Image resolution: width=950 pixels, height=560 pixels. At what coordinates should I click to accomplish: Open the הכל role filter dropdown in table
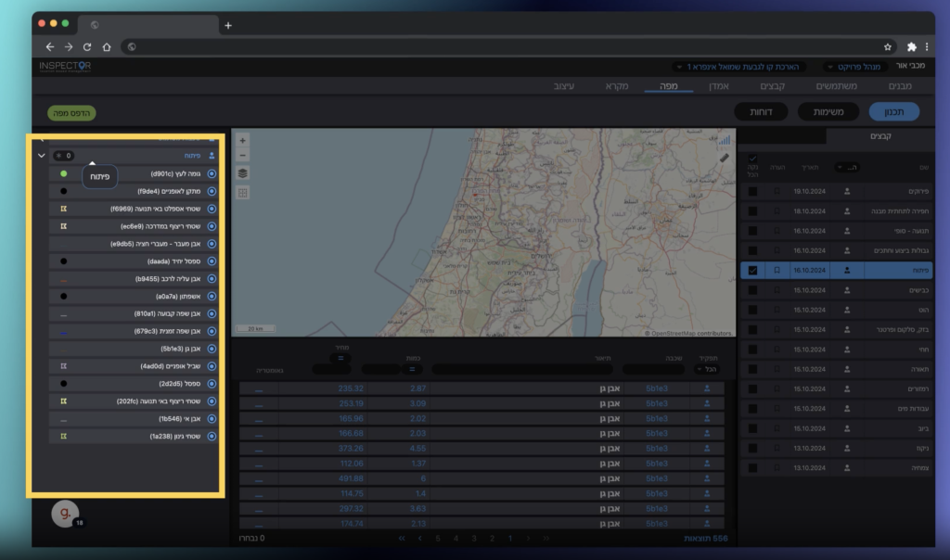click(706, 369)
